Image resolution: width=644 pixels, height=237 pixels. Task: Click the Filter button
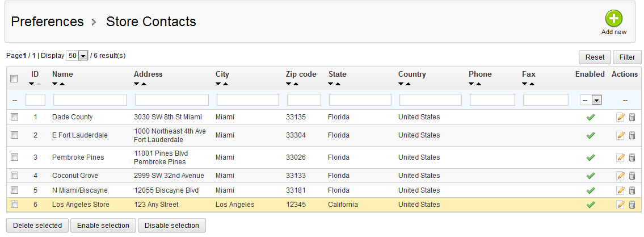[x=627, y=57]
